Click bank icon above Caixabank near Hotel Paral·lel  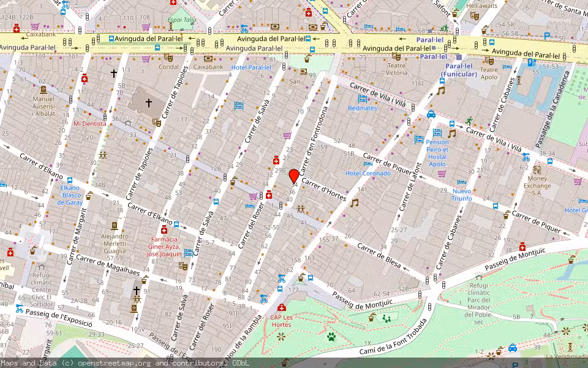pyautogui.click(x=208, y=59)
